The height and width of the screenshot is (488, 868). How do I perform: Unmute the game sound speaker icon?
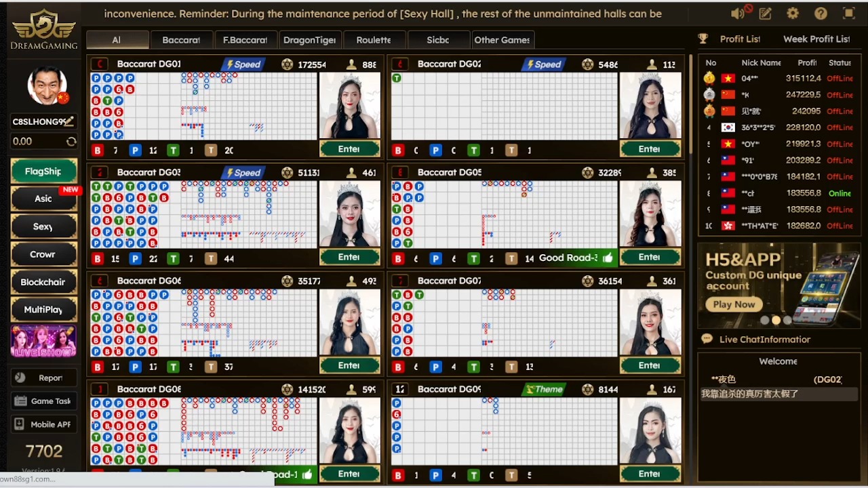740,14
